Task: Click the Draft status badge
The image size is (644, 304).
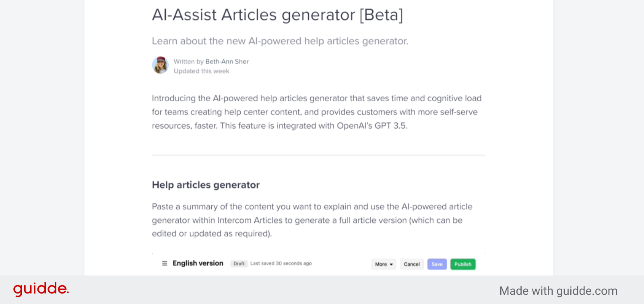Action: coord(239,263)
